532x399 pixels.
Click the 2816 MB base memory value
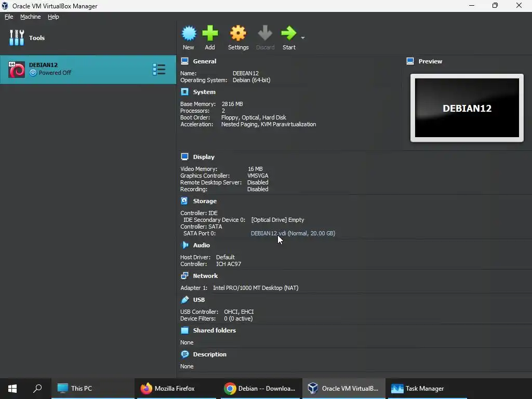point(232,104)
